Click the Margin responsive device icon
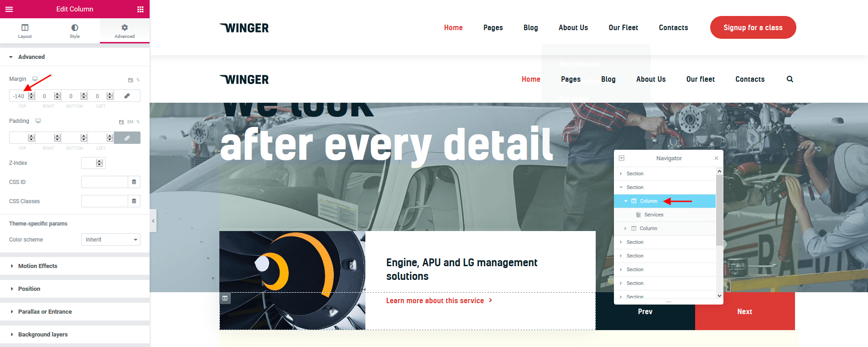 click(x=35, y=79)
